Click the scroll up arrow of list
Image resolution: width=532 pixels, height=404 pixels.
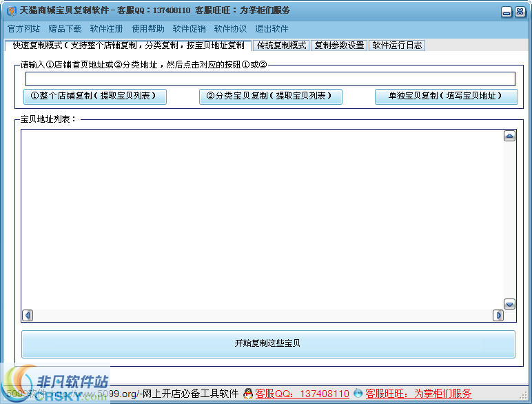pyautogui.click(x=510, y=136)
